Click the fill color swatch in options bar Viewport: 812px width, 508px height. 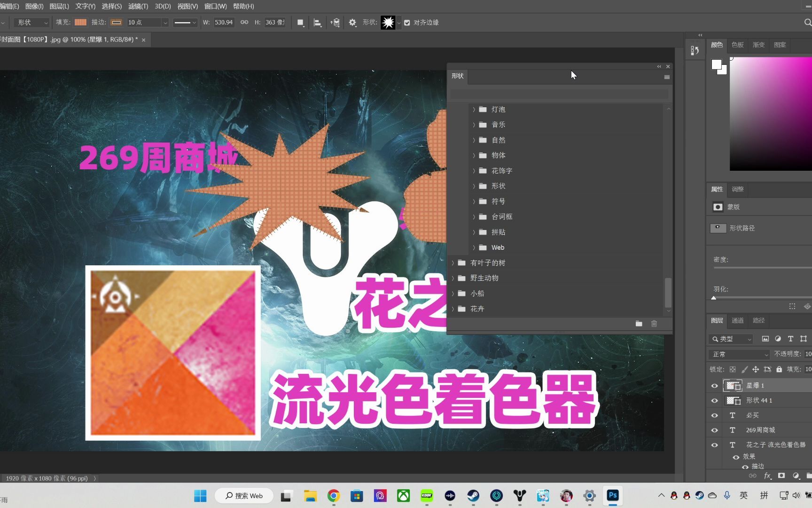(x=81, y=22)
